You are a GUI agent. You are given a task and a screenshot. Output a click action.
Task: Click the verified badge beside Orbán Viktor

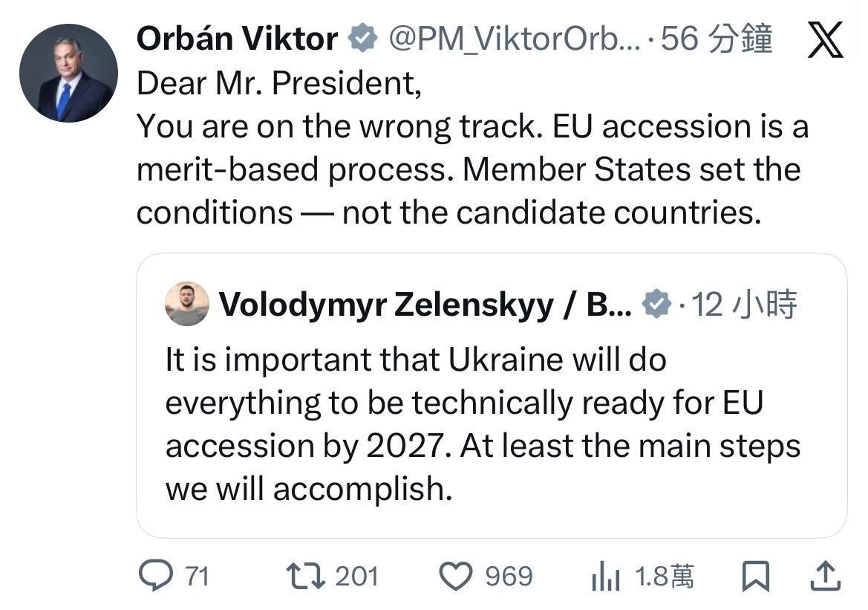pyautogui.click(x=363, y=39)
